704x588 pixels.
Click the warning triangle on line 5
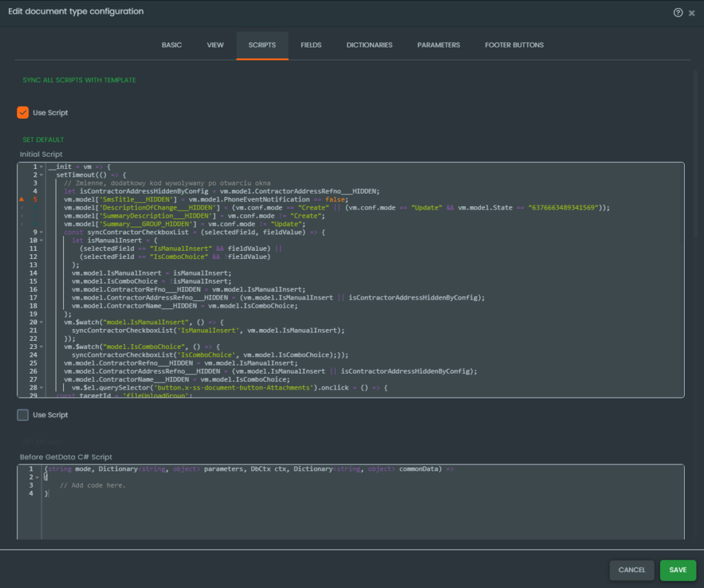pos(22,199)
